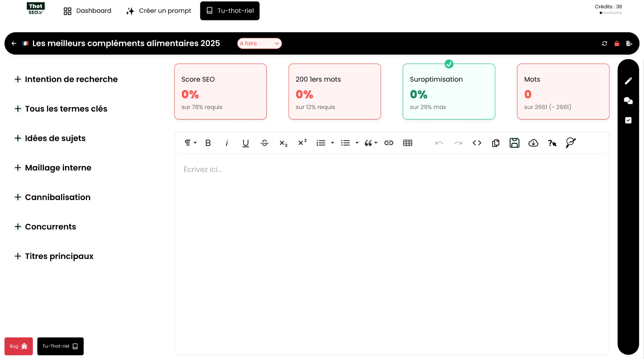Viewport: 644px width, 359px height.
Task: Click the save floppy disk icon
Action: pos(514,143)
